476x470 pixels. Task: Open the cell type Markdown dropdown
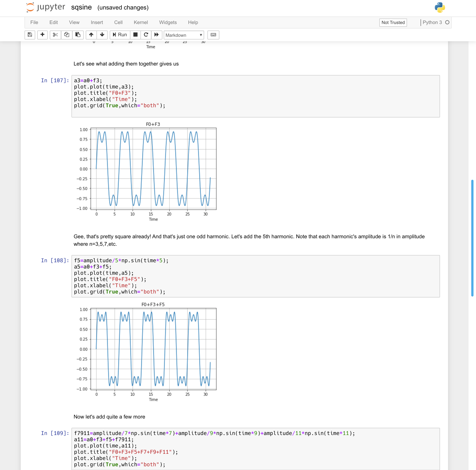[184, 35]
